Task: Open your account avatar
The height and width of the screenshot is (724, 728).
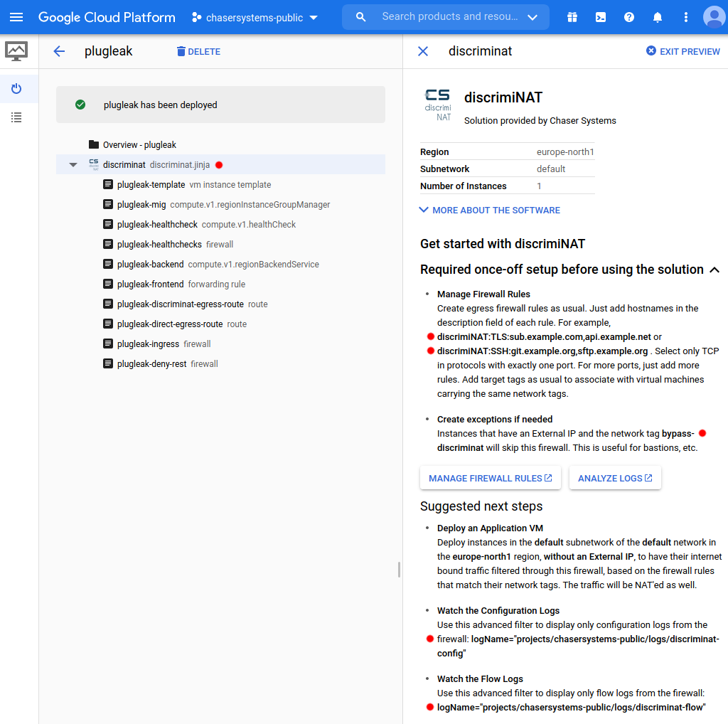Action: tap(714, 17)
